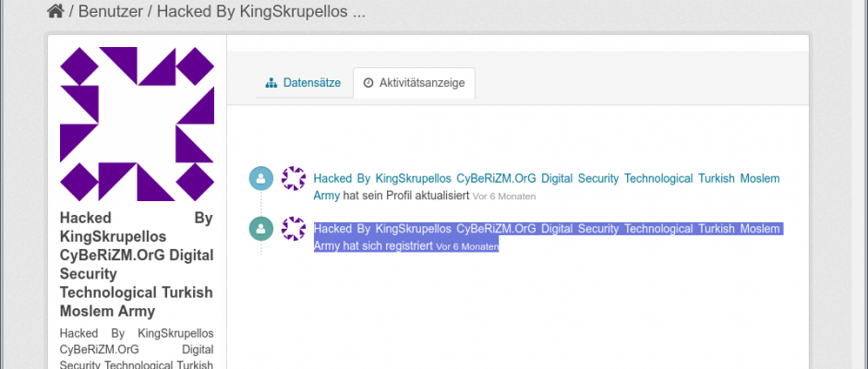Open Benutzer breadcrumb link
This screenshot has height=369, width=868.
click(x=110, y=12)
